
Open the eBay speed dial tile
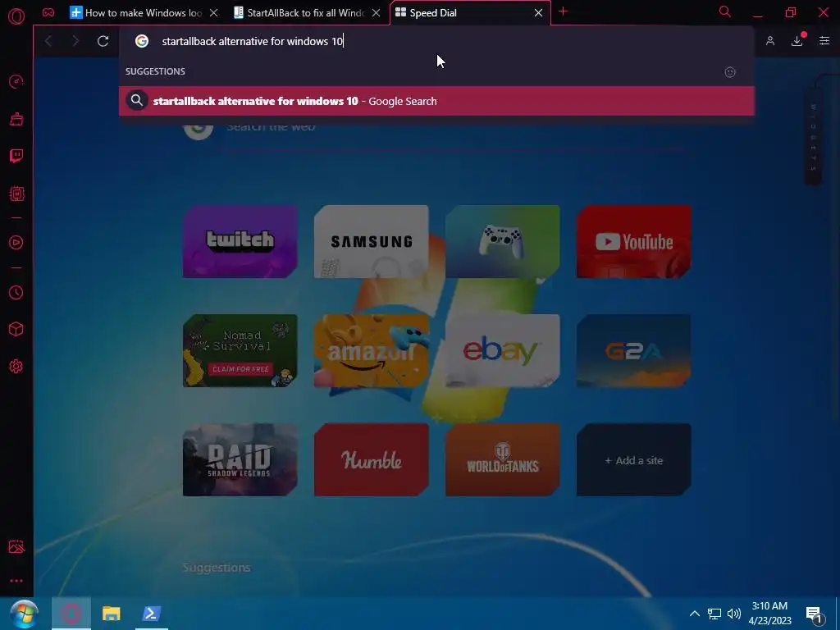point(503,351)
